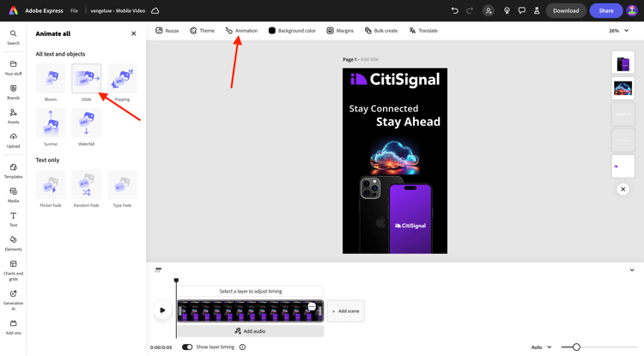Select the Sunrise animation

point(51,123)
